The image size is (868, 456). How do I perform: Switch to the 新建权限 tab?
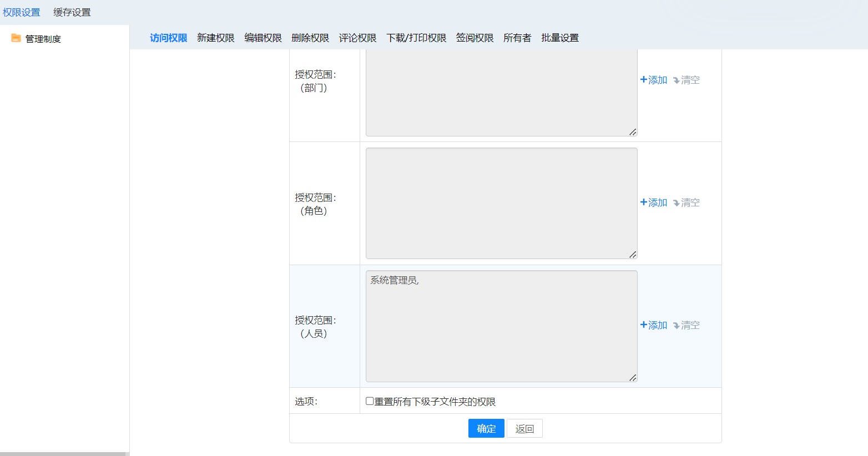(215, 38)
